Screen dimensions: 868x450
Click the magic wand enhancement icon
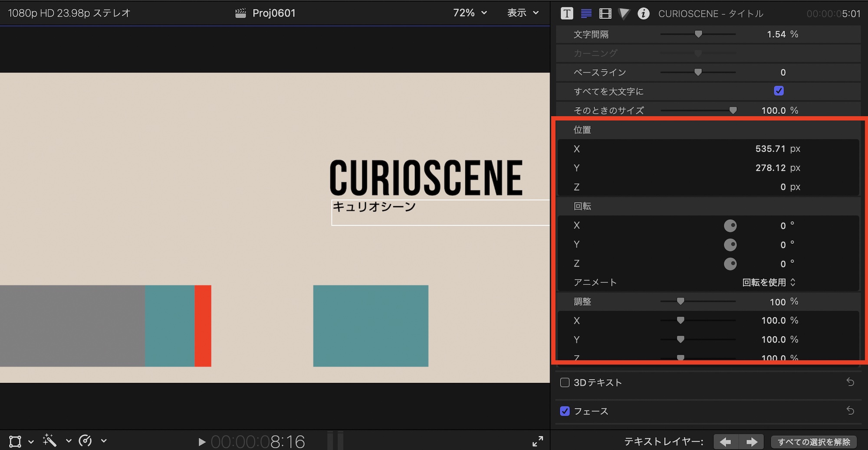[x=50, y=441]
